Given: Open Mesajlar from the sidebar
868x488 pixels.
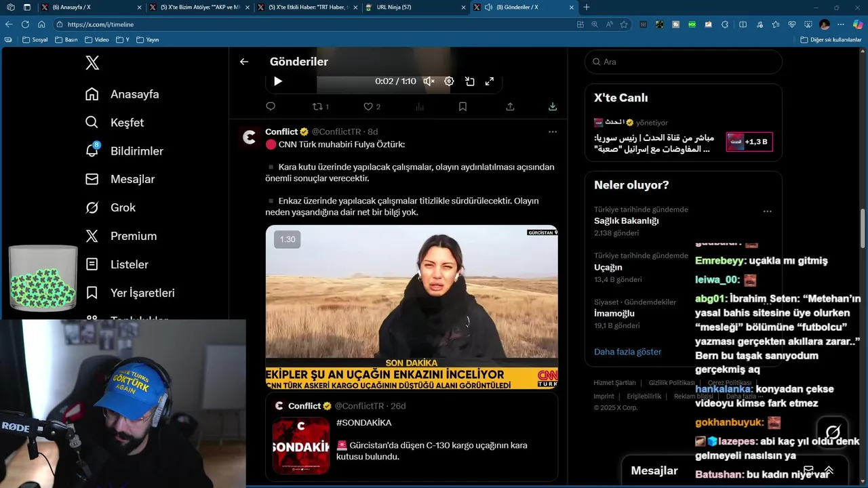Looking at the screenshot, I should pyautogui.click(x=120, y=180).
